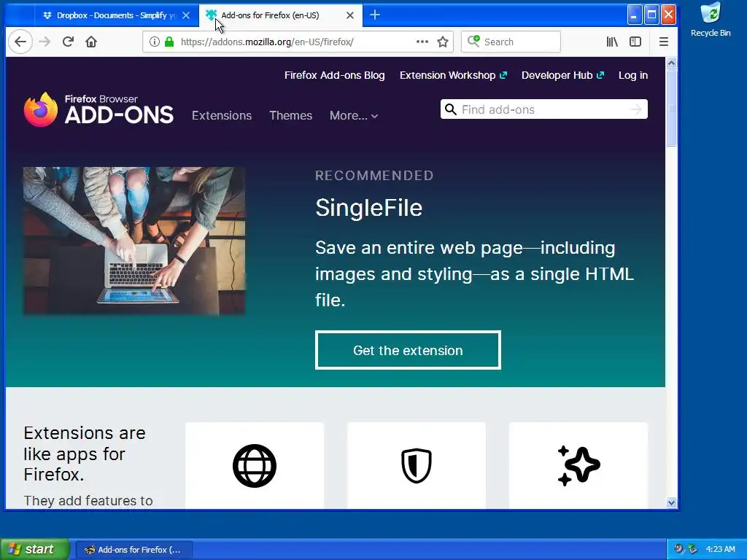Click the shield category icon card

coord(417,465)
